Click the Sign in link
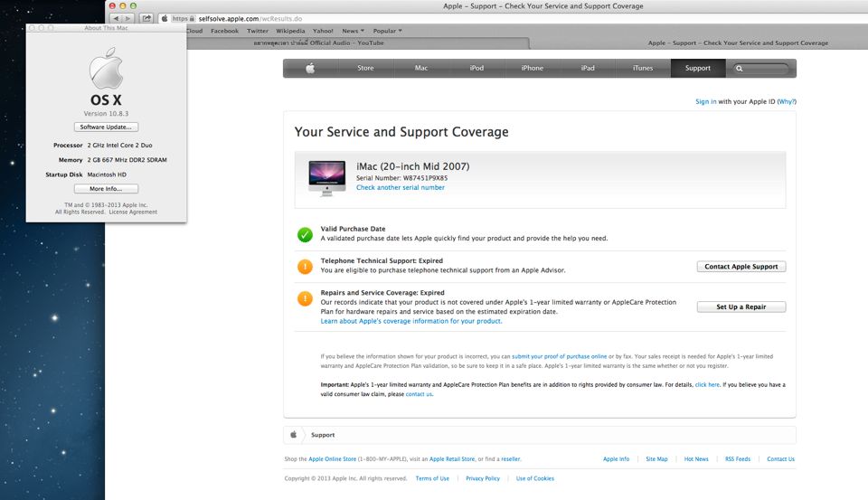 pyautogui.click(x=706, y=102)
